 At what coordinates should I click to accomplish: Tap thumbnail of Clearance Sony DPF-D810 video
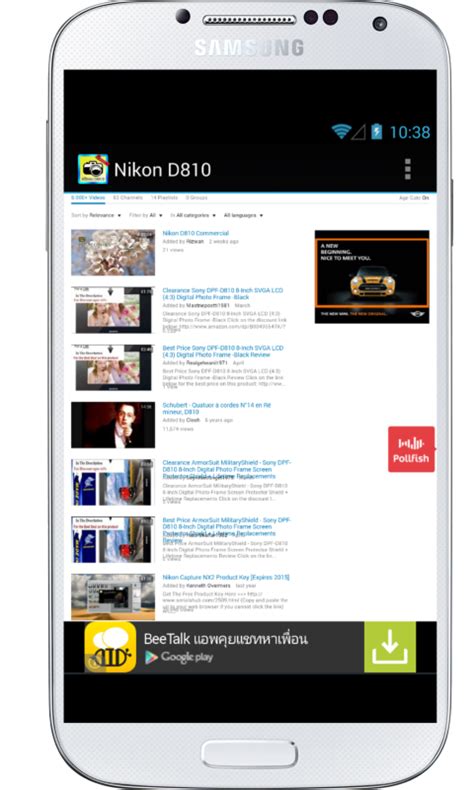point(113,310)
